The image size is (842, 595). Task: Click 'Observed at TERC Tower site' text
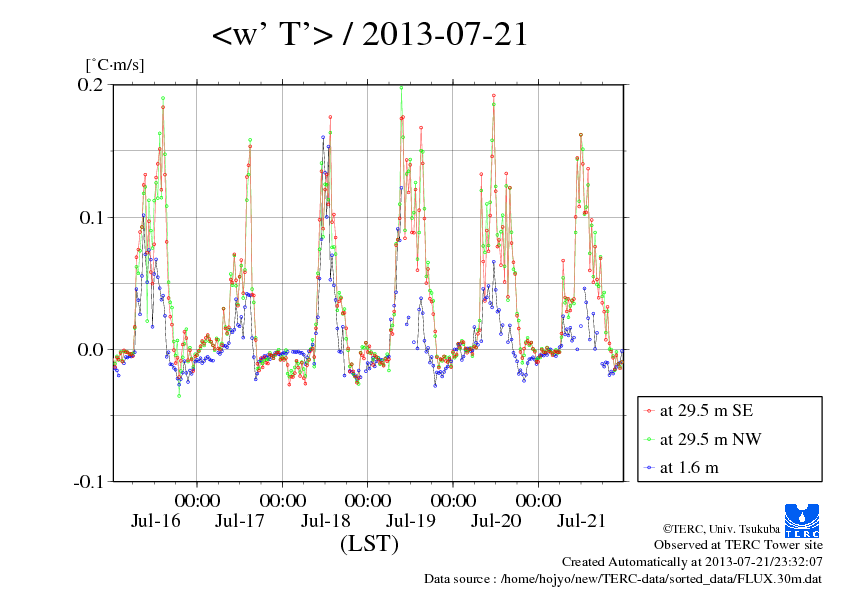(738, 545)
